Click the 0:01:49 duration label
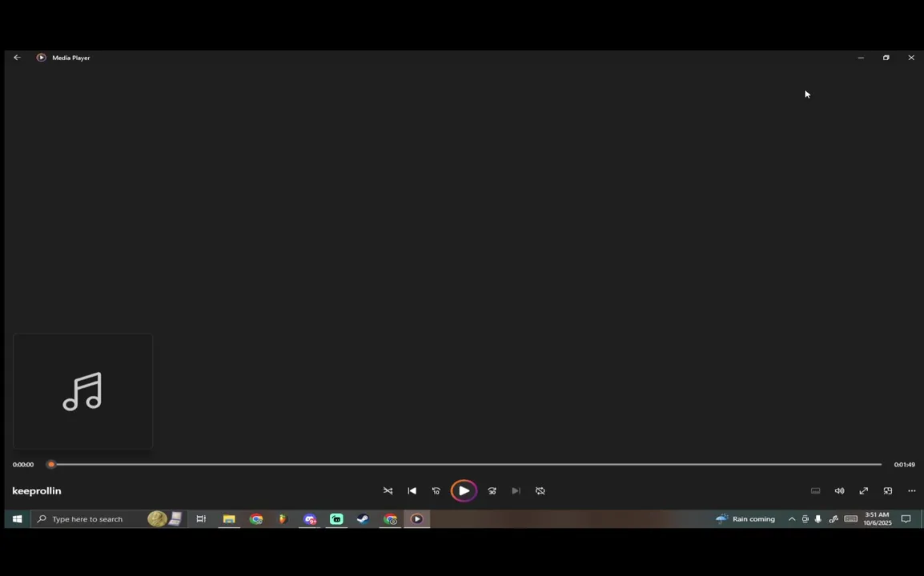This screenshot has height=576, width=924. click(x=904, y=465)
